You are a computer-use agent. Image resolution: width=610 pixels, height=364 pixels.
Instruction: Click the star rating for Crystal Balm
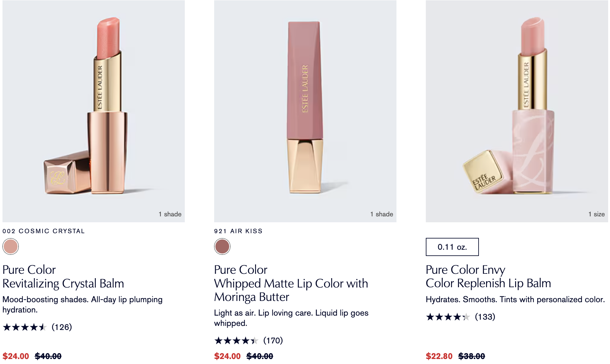25,327
